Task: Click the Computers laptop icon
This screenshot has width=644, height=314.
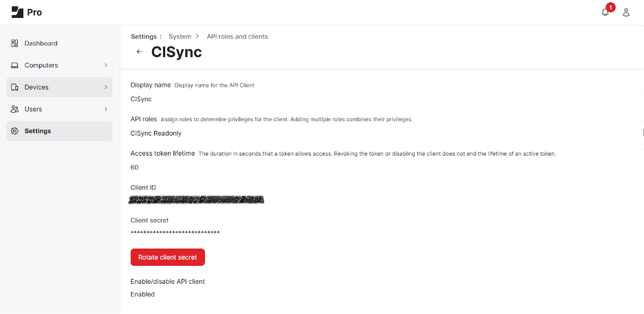Action: tap(14, 65)
